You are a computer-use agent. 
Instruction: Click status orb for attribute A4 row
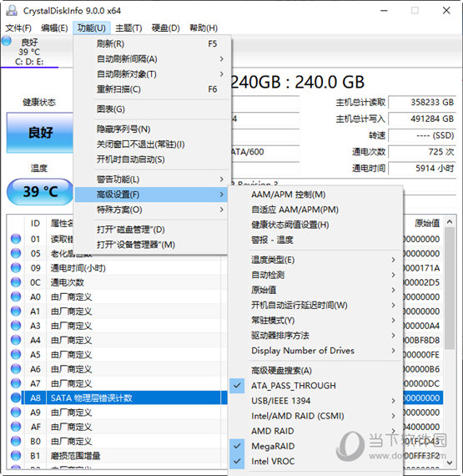point(16,340)
